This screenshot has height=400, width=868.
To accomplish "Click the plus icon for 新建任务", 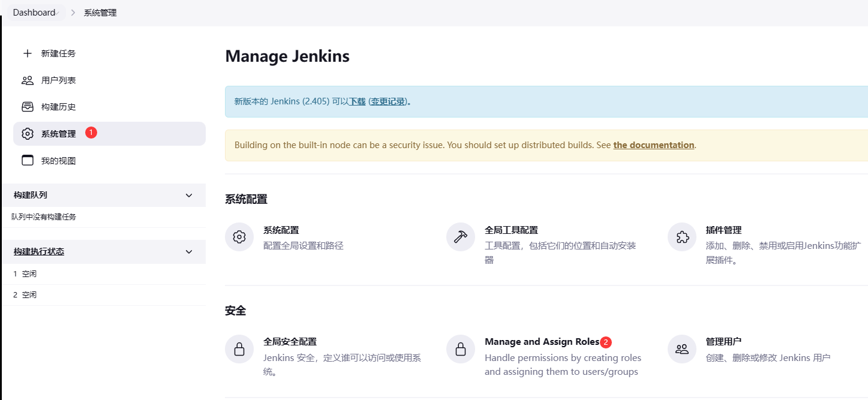I will point(27,53).
